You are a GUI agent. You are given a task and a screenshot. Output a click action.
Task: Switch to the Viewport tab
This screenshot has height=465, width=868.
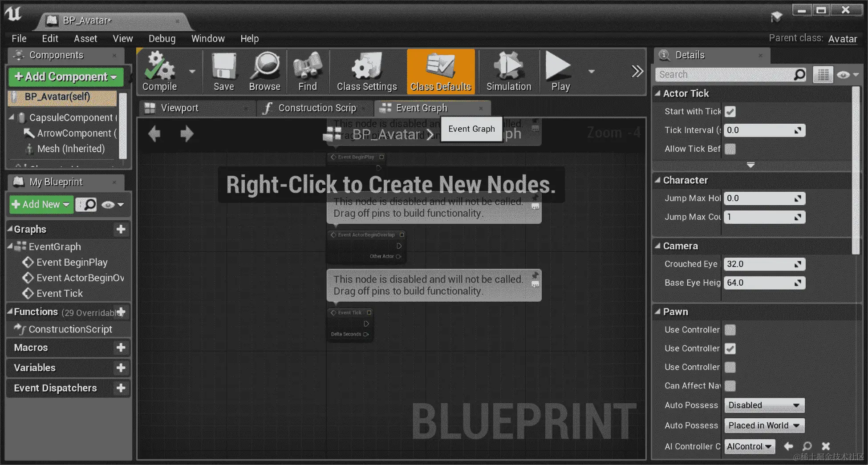click(x=196, y=108)
